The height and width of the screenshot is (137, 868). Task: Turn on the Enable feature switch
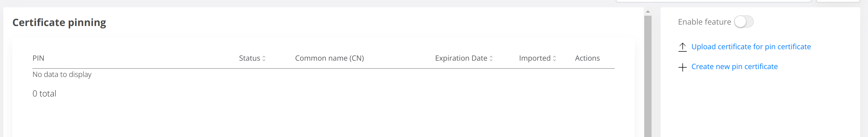point(744,22)
